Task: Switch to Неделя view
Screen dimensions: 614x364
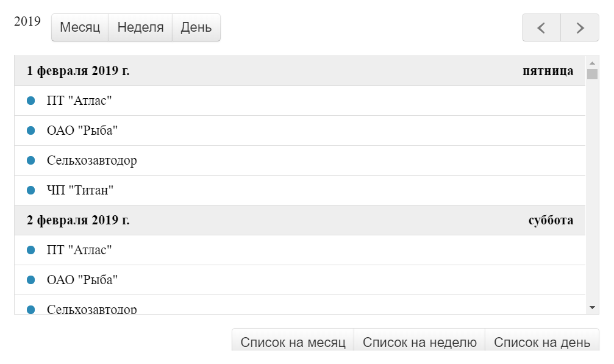Action: (x=141, y=27)
